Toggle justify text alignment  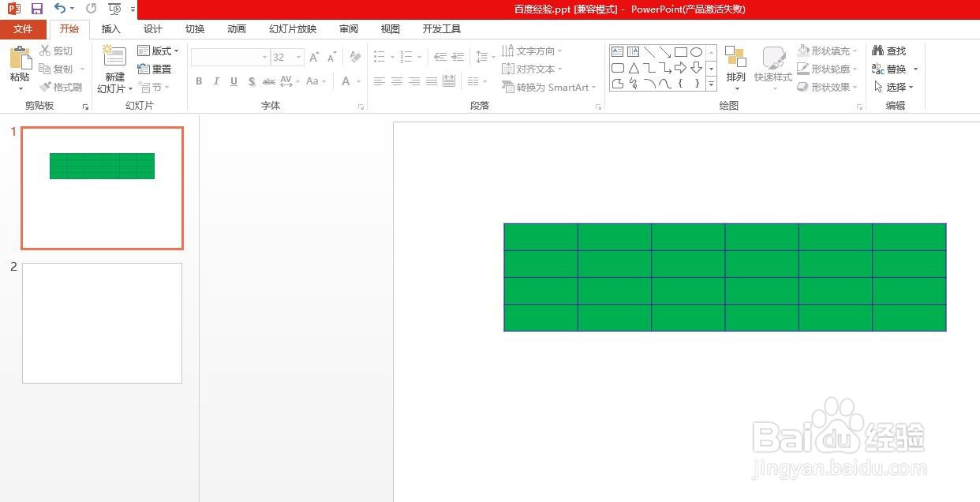432,81
